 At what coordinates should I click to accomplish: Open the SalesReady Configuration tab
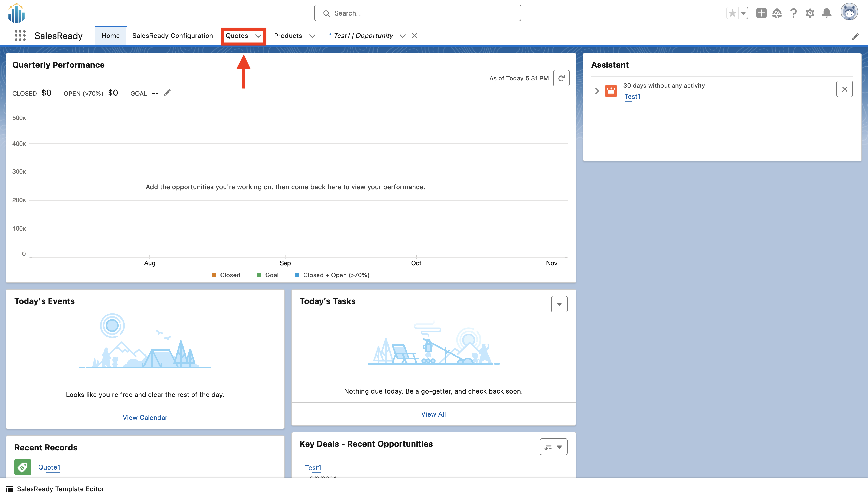tap(172, 36)
